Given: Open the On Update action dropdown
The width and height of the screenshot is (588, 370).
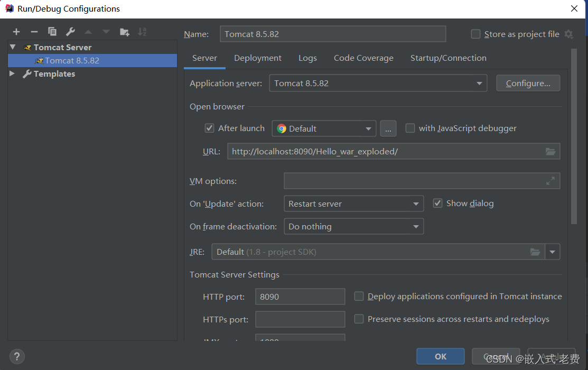Looking at the screenshot, I should (417, 203).
